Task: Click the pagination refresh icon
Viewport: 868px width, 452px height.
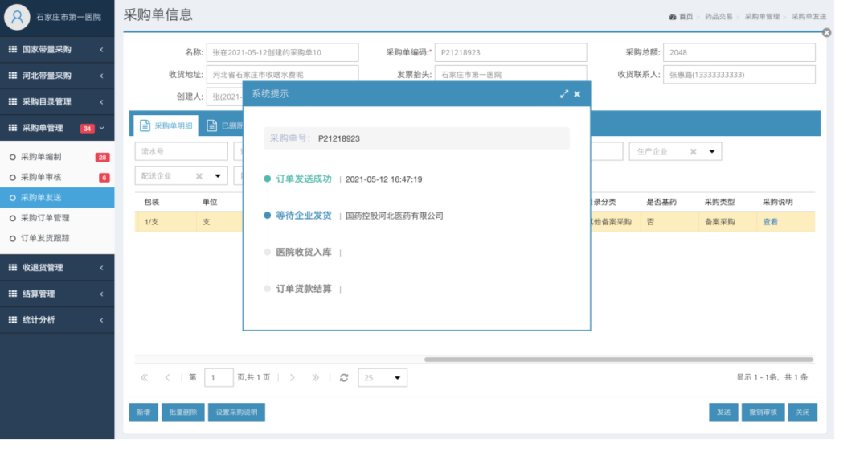Action: pyautogui.click(x=344, y=377)
